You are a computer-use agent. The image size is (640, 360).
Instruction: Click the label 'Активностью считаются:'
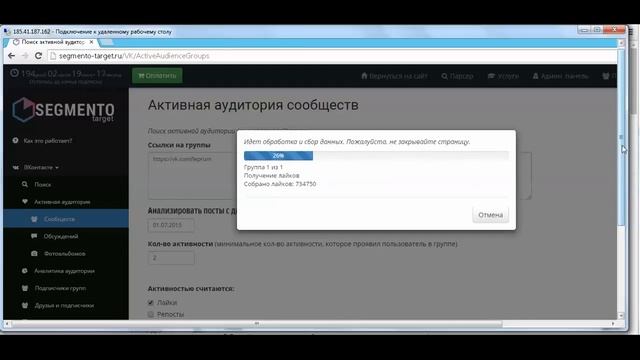[x=191, y=289]
